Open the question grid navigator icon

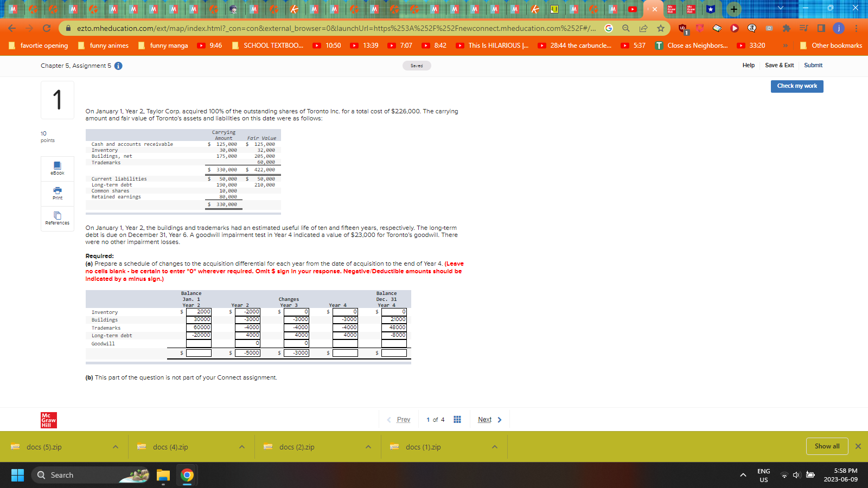[x=457, y=420]
